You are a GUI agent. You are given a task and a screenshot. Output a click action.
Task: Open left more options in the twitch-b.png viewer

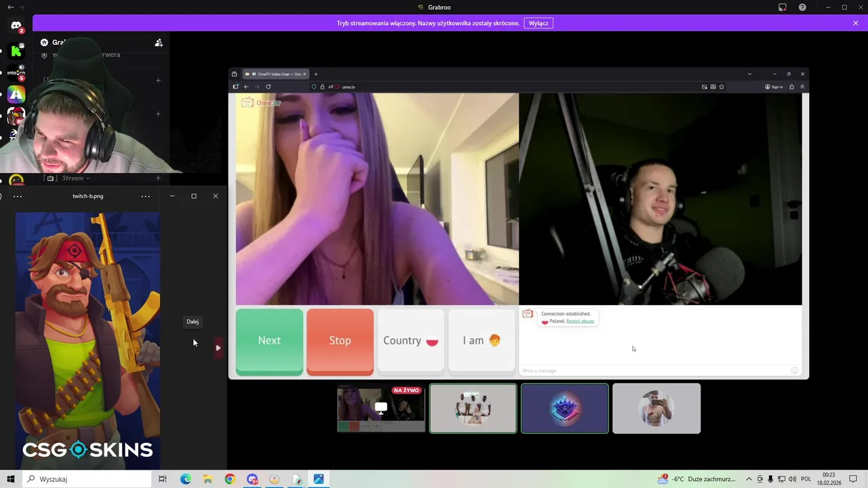18,196
